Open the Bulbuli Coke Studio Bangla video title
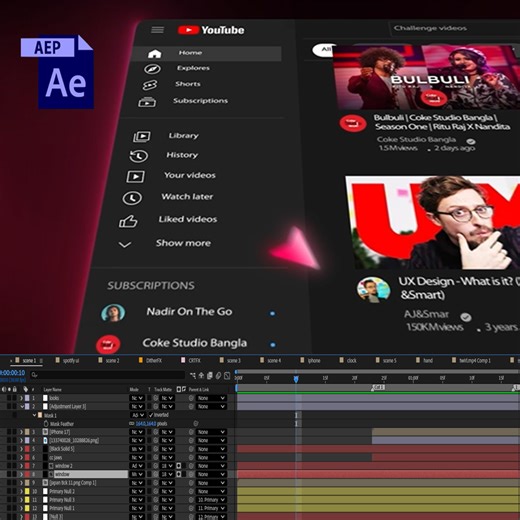The width and height of the screenshot is (520, 520). click(x=442, y=122)
